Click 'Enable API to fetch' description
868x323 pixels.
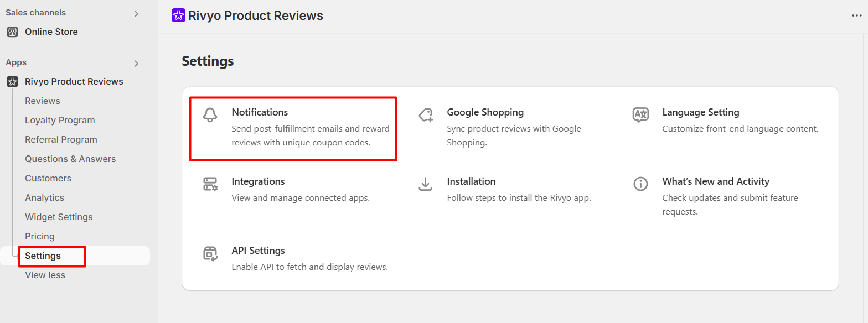pyautogui.click(x=309, y=267)
